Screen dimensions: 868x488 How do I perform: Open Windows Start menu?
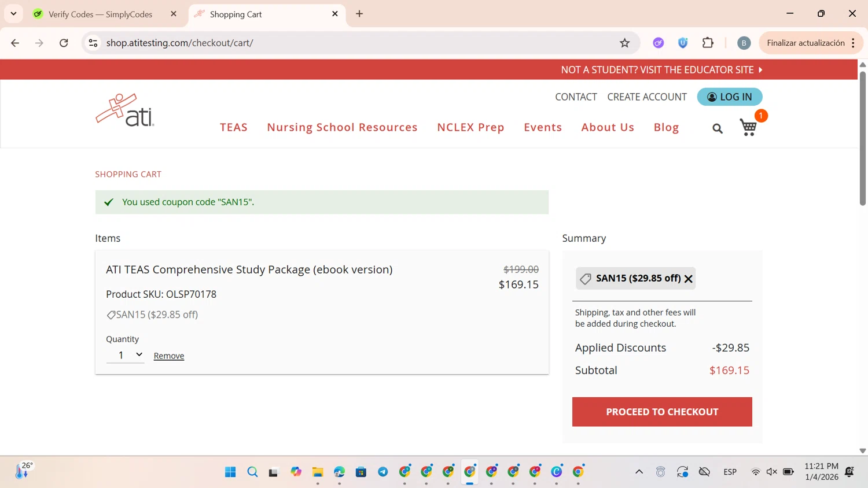click(230, 472)
